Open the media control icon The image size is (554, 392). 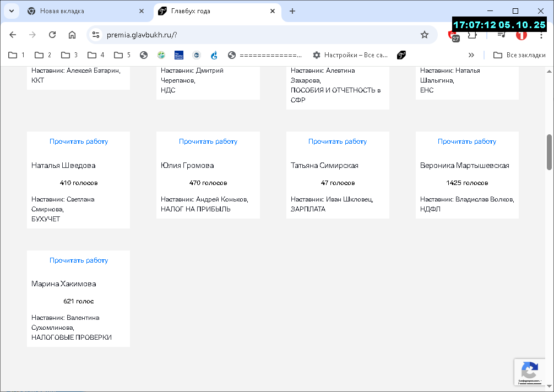click(x=501, y=35)
